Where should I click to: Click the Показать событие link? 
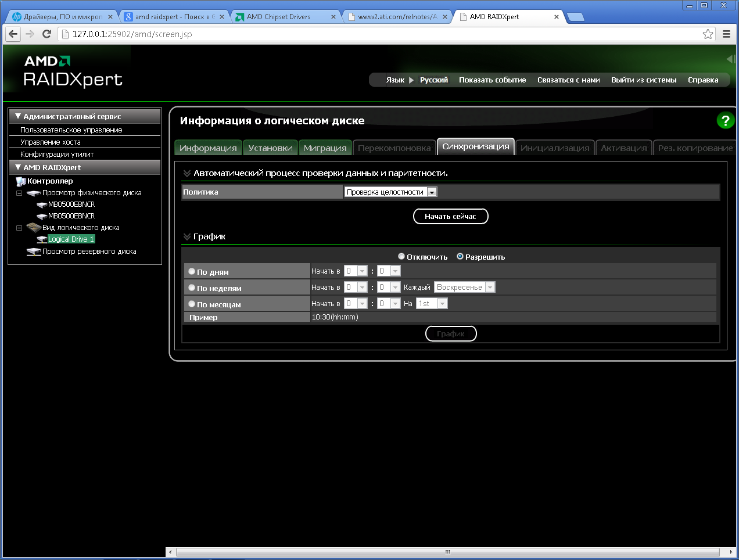[x=492, y=80]
